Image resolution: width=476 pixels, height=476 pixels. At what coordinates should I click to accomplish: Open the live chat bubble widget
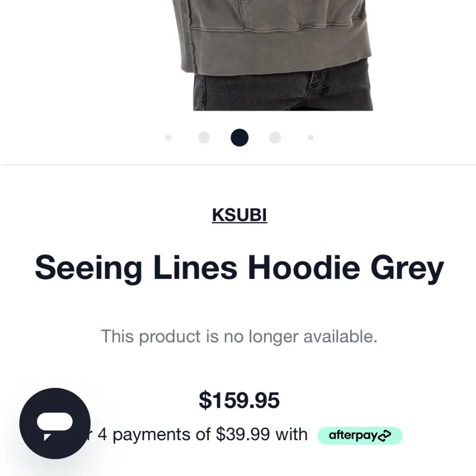click(55, 423)
